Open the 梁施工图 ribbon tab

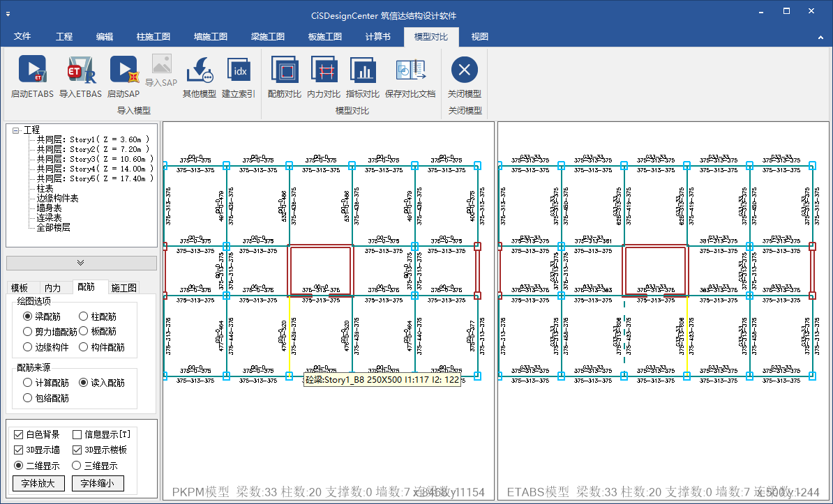click(268, 36)
